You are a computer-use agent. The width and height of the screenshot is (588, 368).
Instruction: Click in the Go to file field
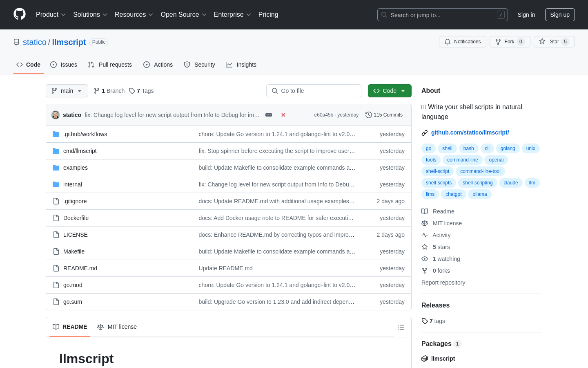(314, 91)
